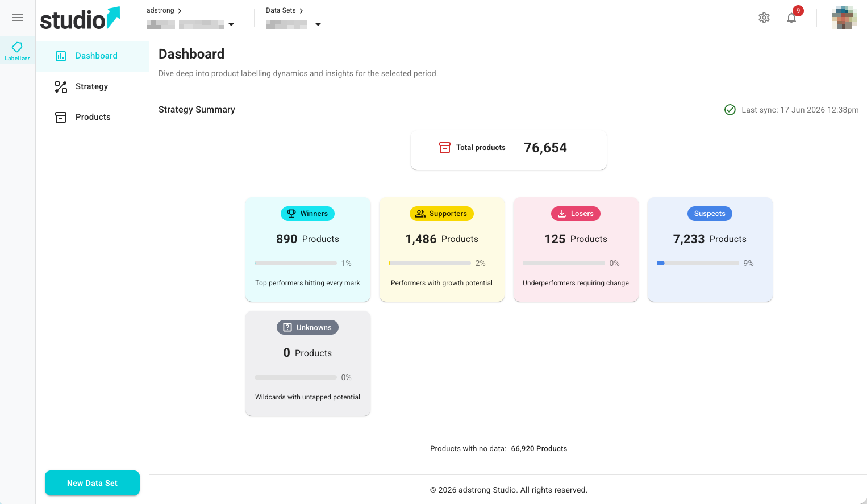Create a New Data Set
Viewport: 867px width, 504px height.
coord(92,483)
